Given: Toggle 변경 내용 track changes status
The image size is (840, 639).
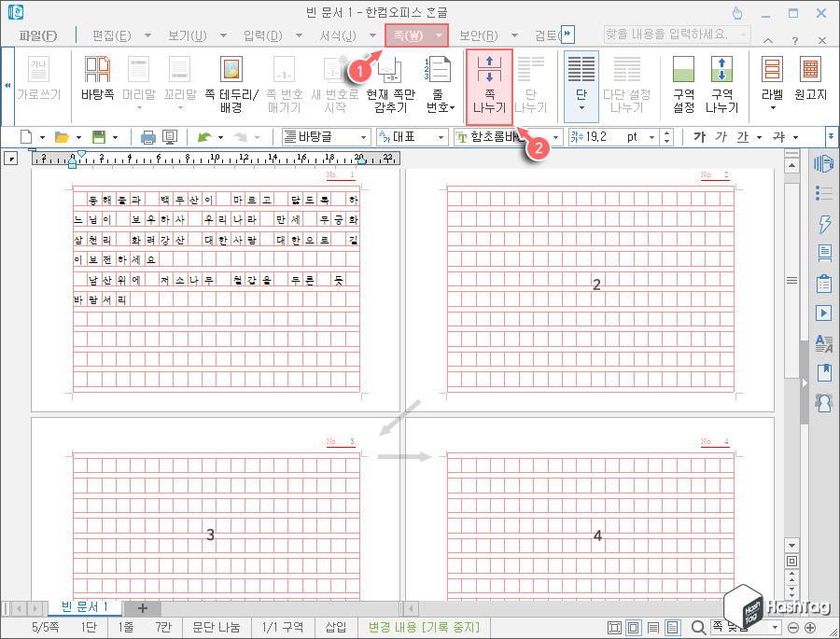Looking at the screenshot, I should (424, 627).
